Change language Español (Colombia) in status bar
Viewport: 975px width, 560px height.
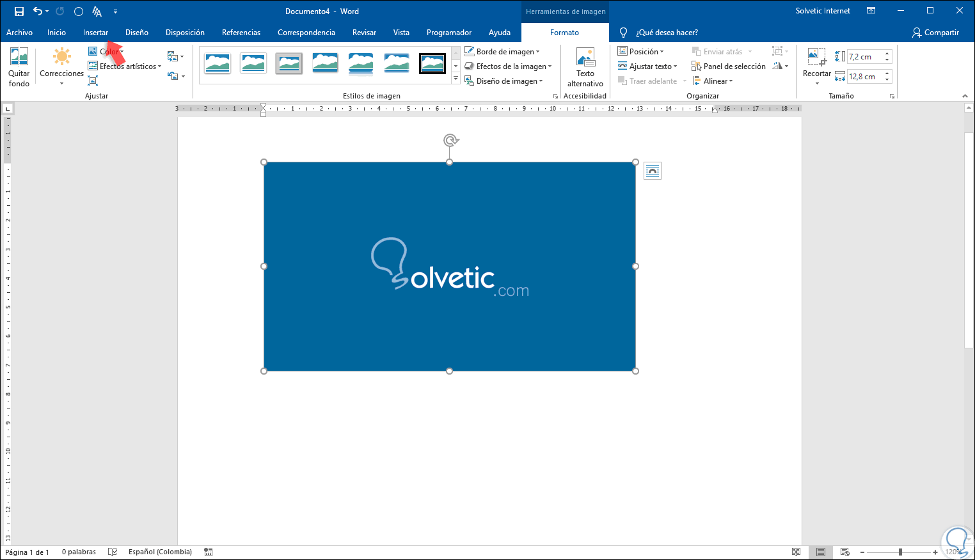point(160,552)
